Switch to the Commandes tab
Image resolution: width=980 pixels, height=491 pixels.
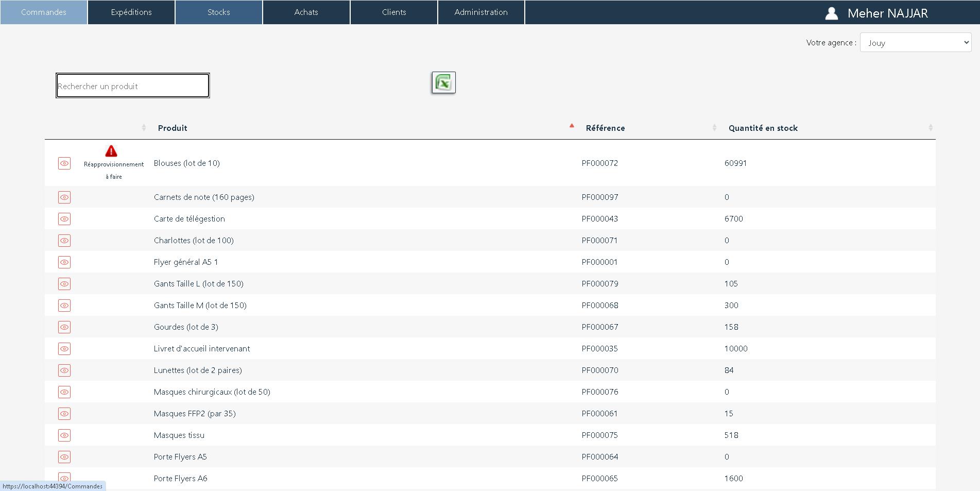44,12
